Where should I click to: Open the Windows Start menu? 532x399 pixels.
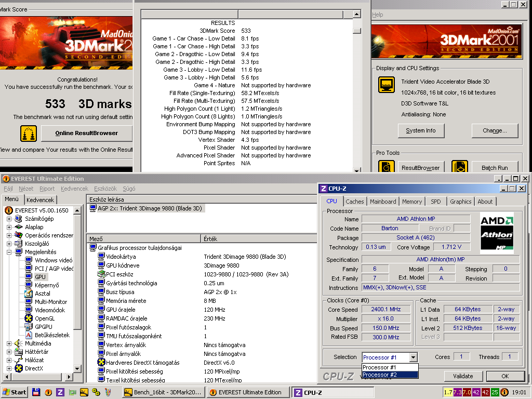click(x=14, y=392)
